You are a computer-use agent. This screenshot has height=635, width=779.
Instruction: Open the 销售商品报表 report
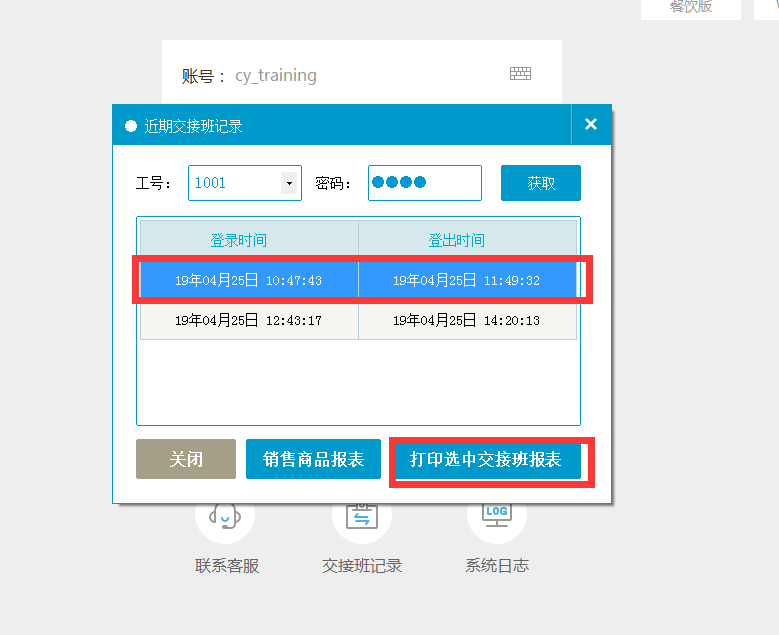pyautogui.click(x=313, y=459)
